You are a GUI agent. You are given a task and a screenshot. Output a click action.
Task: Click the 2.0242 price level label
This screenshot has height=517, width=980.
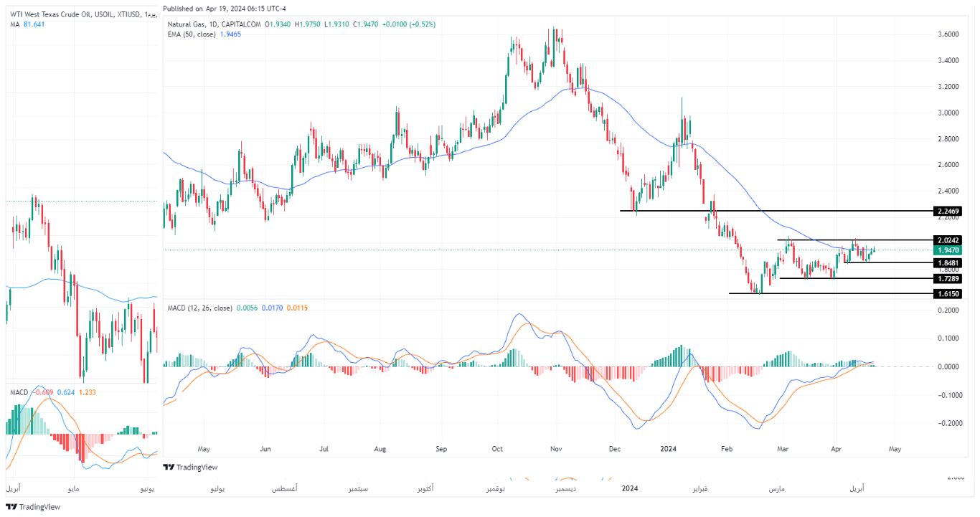coord(948,240)
